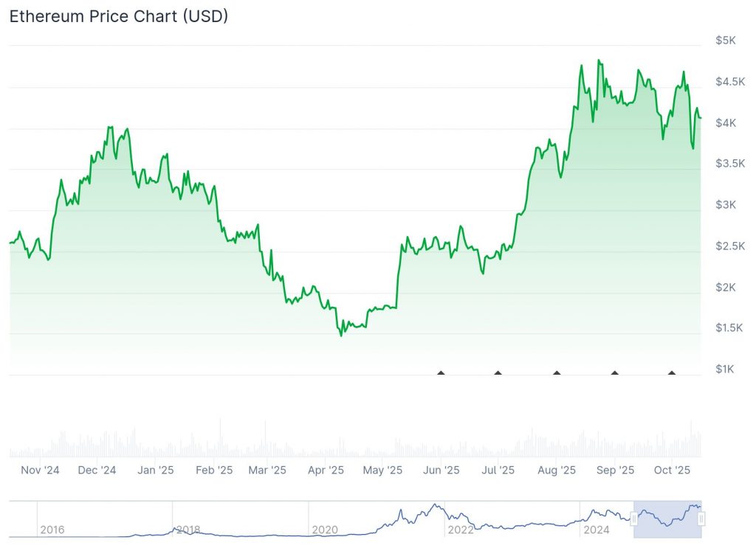The height and width of the screenshot is (551, 756).
Task: Click the $5K y-axis label
Action: pyautogui.click(x=726, y=41)
